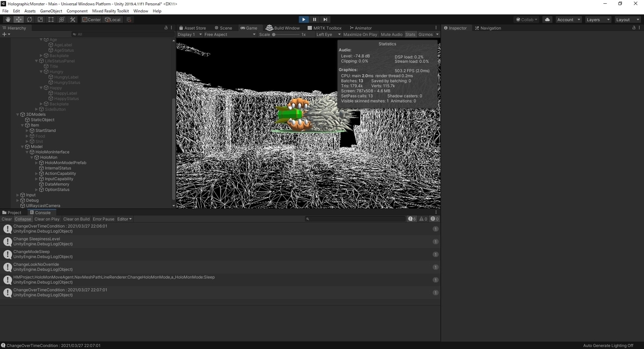The width and height of the screenshot is (644, 349).
Task: Expand the HoloMonModelPrefab tree item
Action: [x=35, y=163]
